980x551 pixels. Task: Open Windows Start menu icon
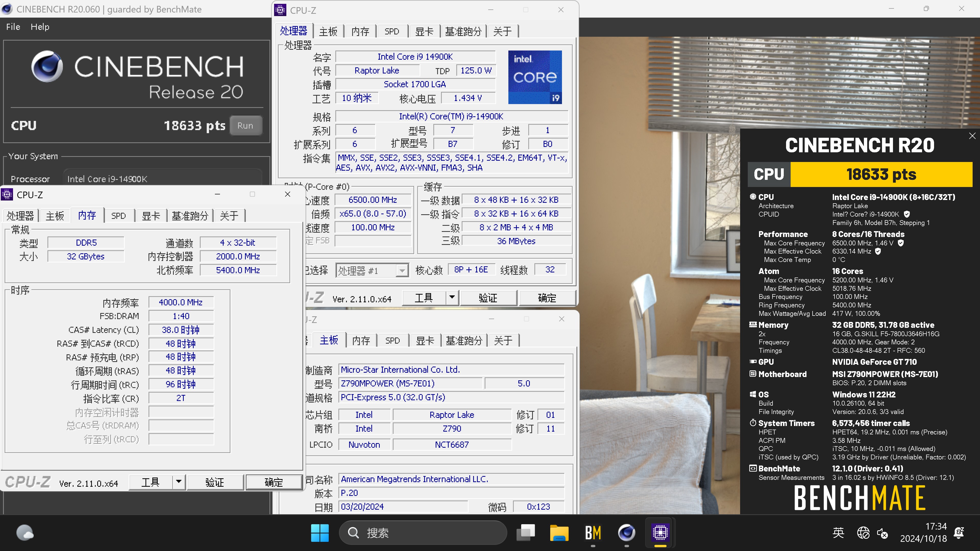coord(320,532)
